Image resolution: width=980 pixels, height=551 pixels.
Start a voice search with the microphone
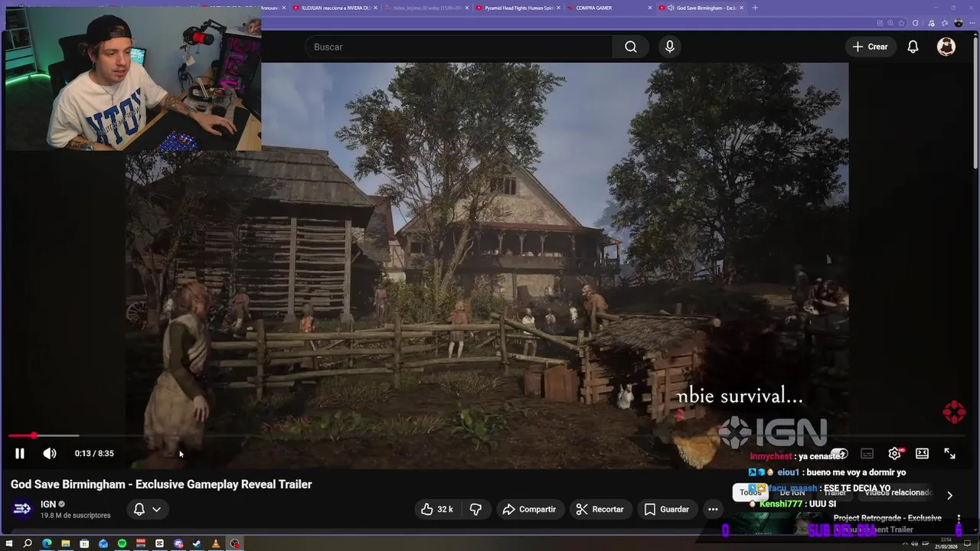670,47
